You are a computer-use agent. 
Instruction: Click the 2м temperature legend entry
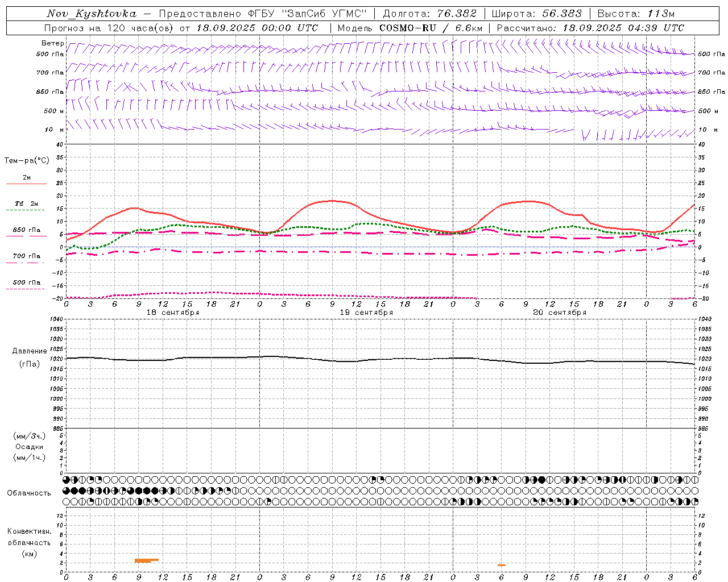26,178
